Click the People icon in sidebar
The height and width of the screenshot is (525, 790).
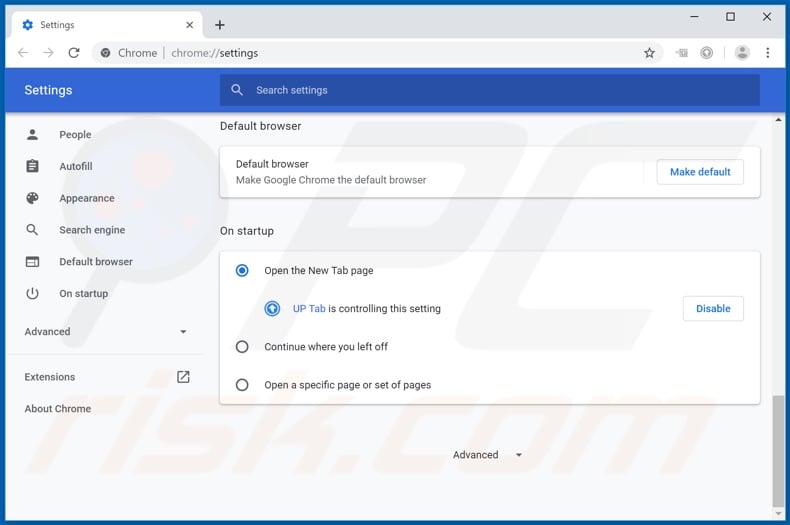32,135
